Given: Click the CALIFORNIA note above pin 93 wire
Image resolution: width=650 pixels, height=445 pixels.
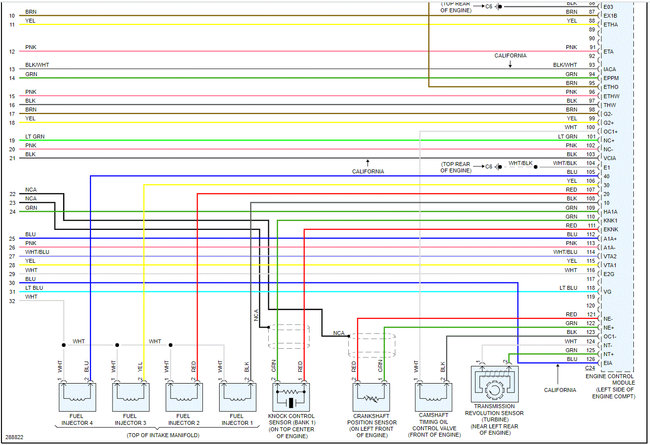Looking at the screenshot, I should pyautogui.click(x=510, y=56).
